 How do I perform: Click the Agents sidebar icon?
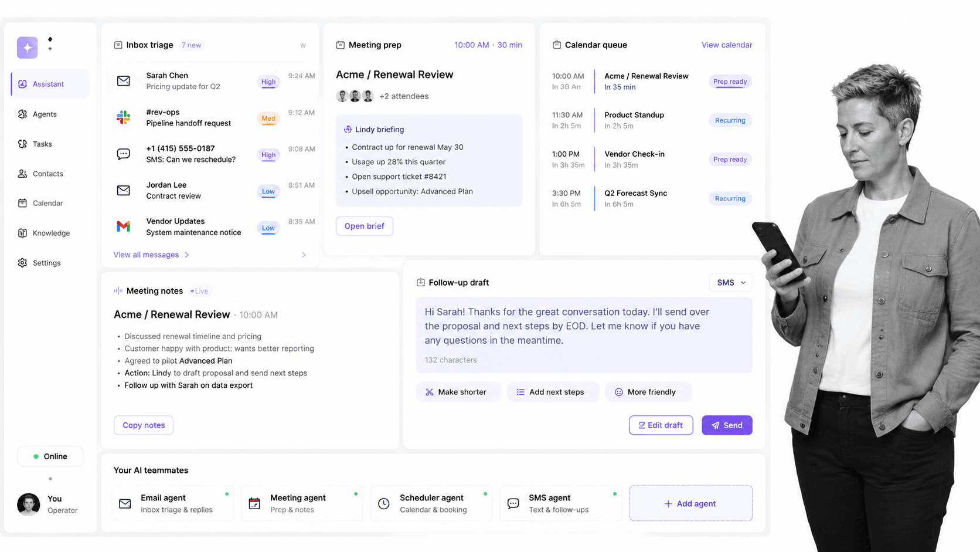tap(22, 114)
